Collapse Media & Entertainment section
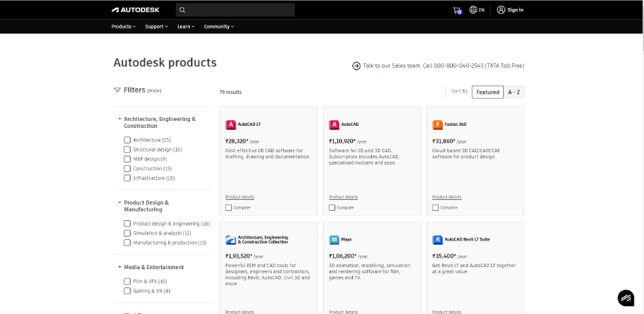This screenshot has width=644, height=314. (x=119, y=267)
